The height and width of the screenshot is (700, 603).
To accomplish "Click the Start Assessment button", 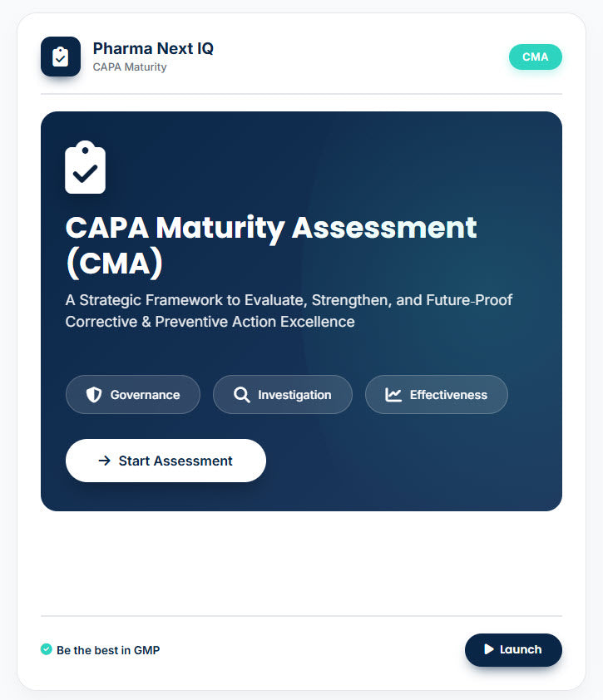I will tap(166, 460).
